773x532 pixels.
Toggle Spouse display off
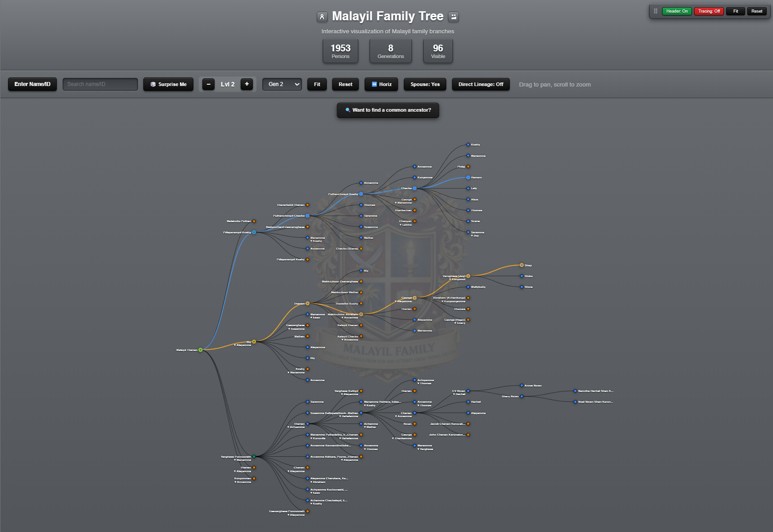(x=424, y=84)
